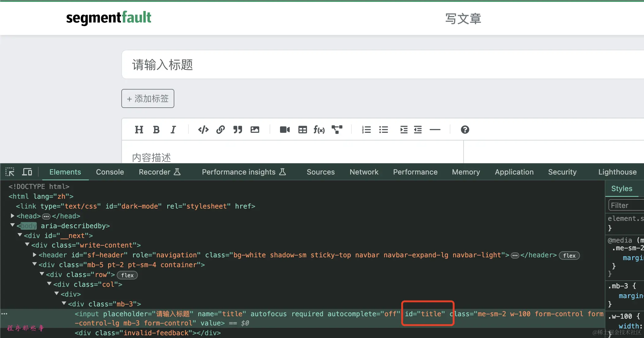The height and width of the screenshot is (338, 644).
Task: Insert a hyperlink using the link icon
Action: point(220,130)
